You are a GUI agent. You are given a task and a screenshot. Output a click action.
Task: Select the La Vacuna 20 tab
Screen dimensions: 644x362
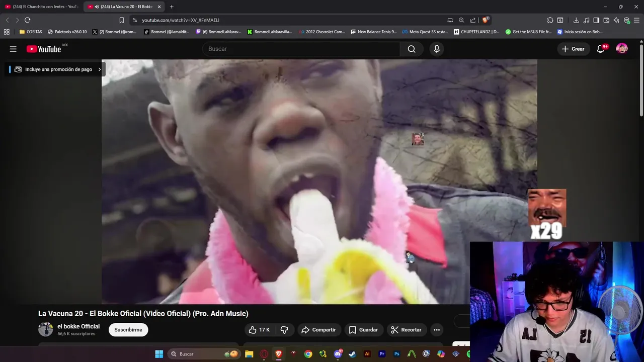point(123,7)
